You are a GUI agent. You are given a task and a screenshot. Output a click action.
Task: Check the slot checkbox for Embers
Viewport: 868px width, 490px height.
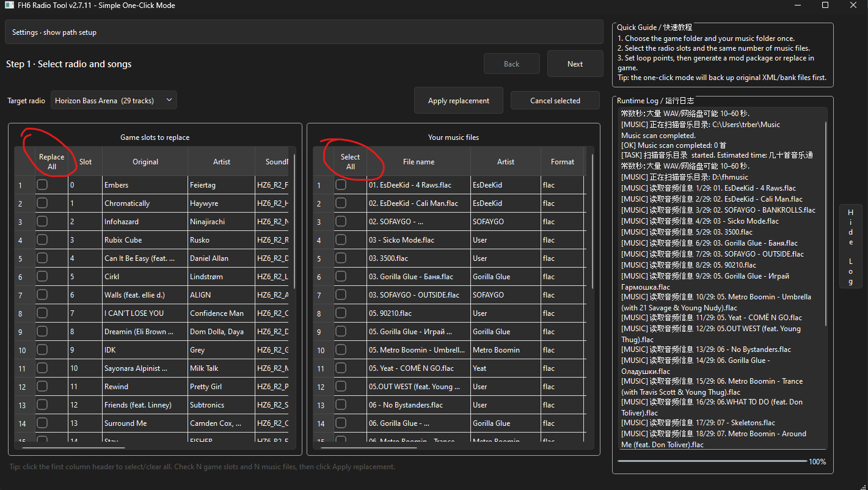pyautogui.click(x=42, y=185)
